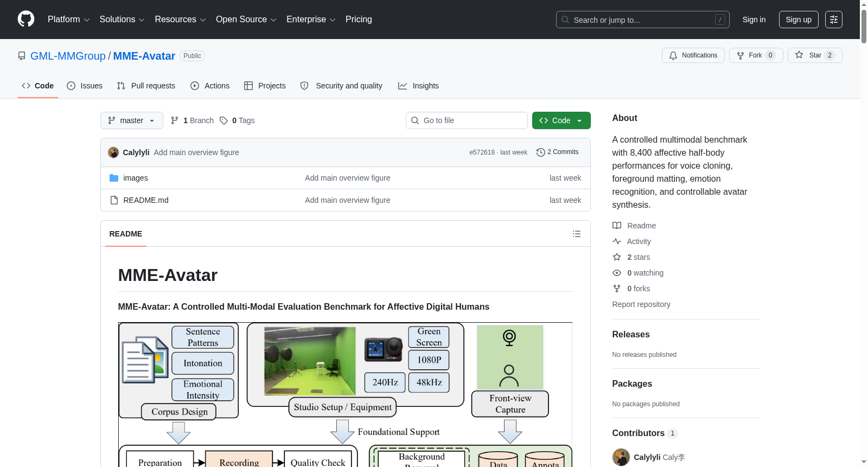Click the Go to file input
868x467 pixels.
click(467, 120)
